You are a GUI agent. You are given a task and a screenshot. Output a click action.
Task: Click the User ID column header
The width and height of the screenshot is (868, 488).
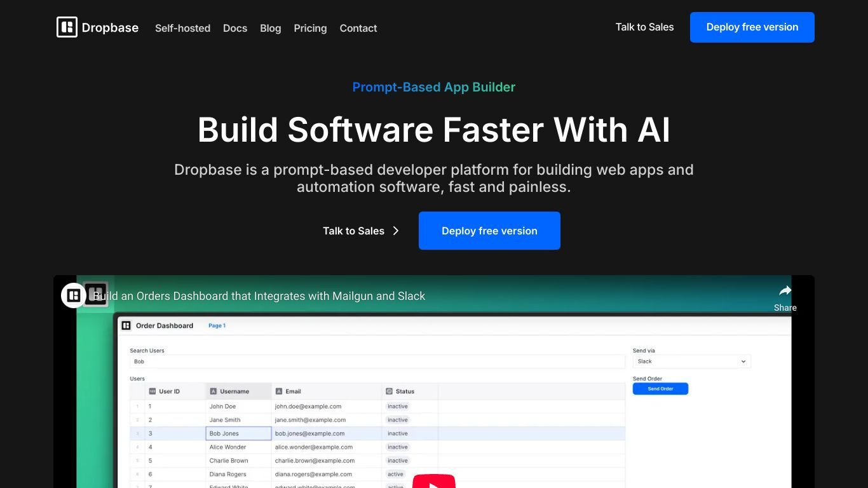[175, 391]
